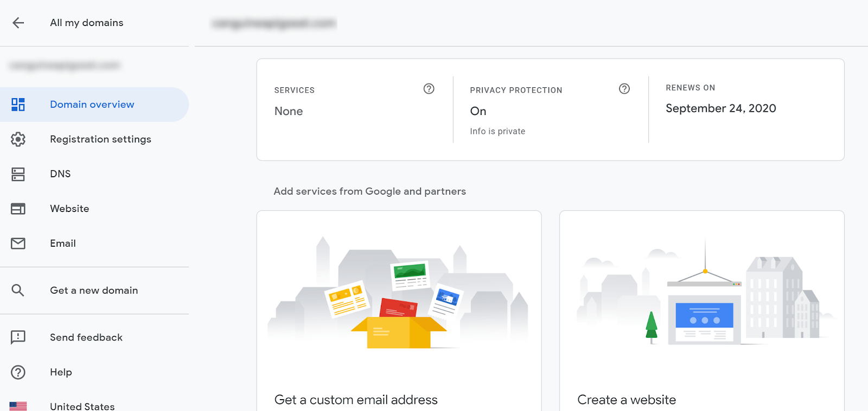
Task: Click the Registration settings gear icon
Action: 18,139
